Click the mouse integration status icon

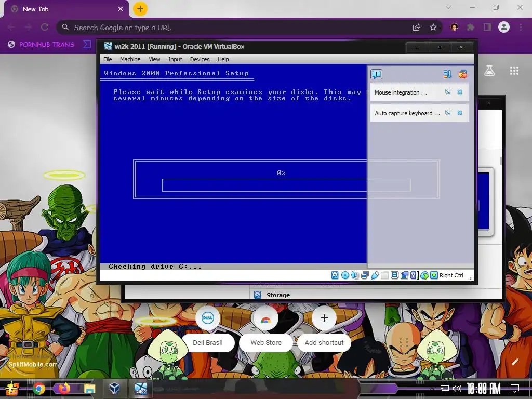424,275
